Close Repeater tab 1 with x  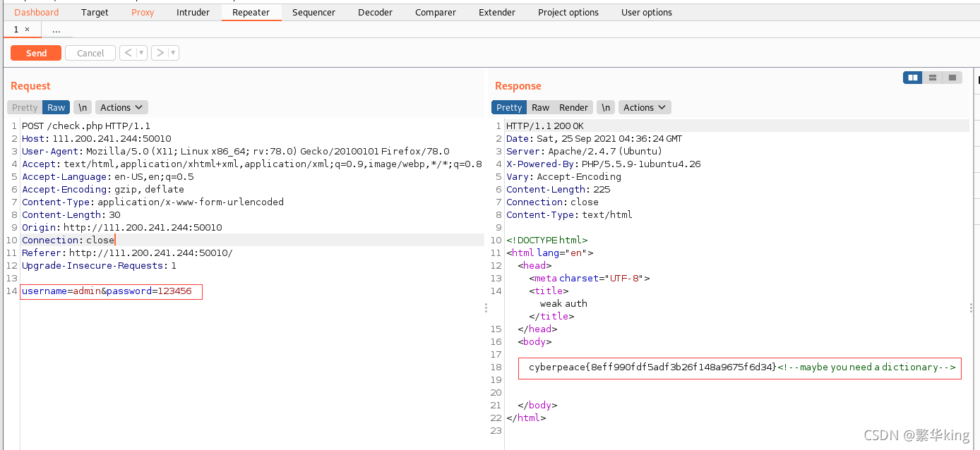(27, 30)
